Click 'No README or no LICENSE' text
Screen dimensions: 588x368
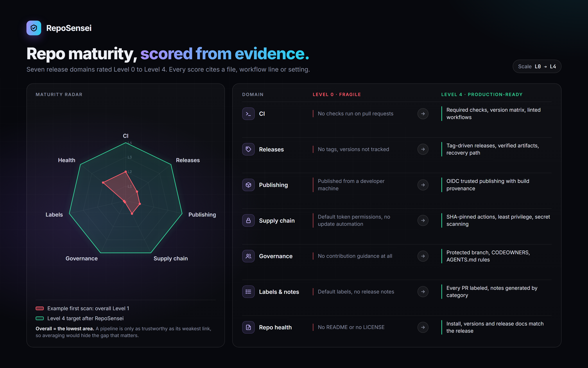pos(351,327)
